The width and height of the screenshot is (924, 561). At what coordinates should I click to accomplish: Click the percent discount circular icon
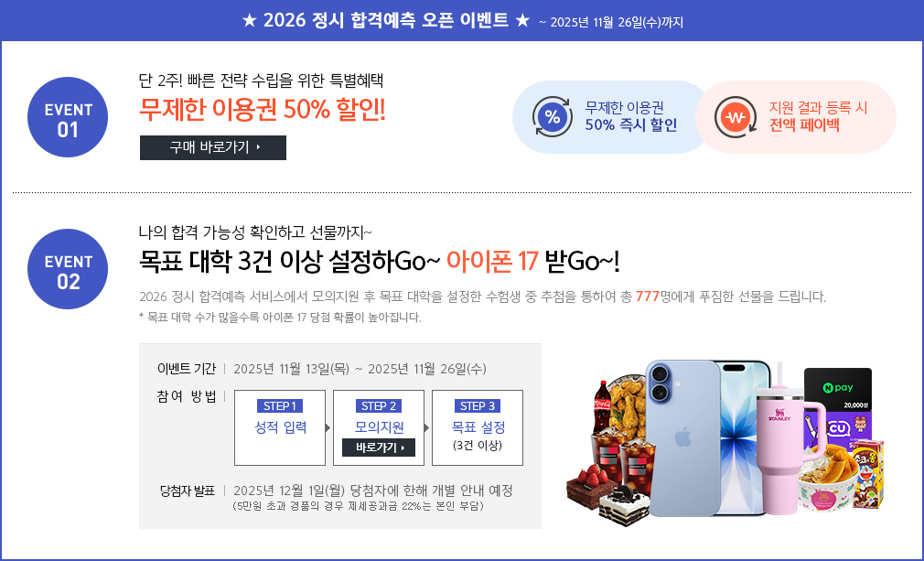point(552,116)
